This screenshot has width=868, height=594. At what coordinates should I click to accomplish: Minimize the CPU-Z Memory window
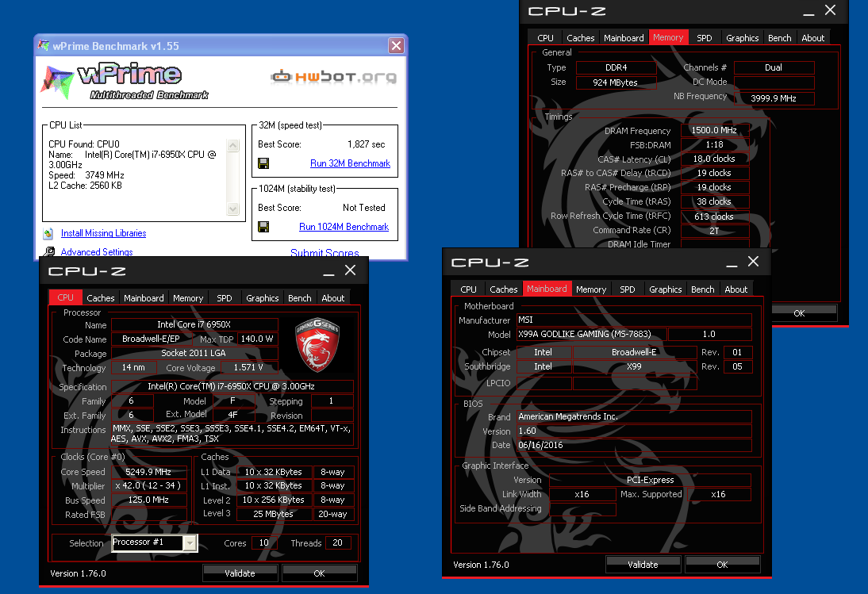point(808,10)
